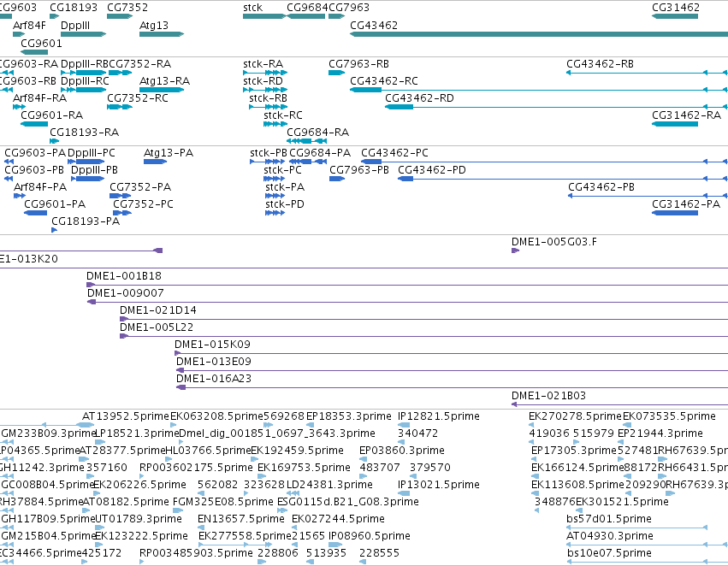The image size is (728, 566).
Task: Click the CG31462-PA protein label
Action: click(686, 204)
